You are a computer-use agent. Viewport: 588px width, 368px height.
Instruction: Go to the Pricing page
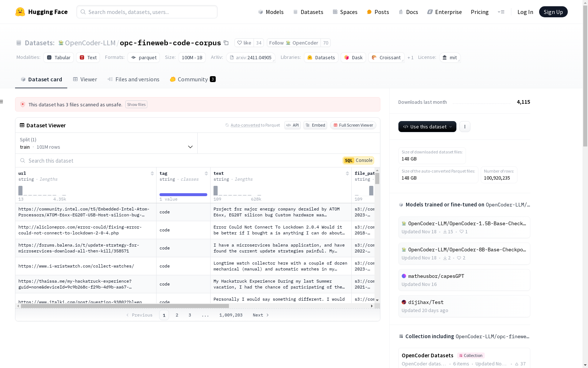tap(480, 12)
